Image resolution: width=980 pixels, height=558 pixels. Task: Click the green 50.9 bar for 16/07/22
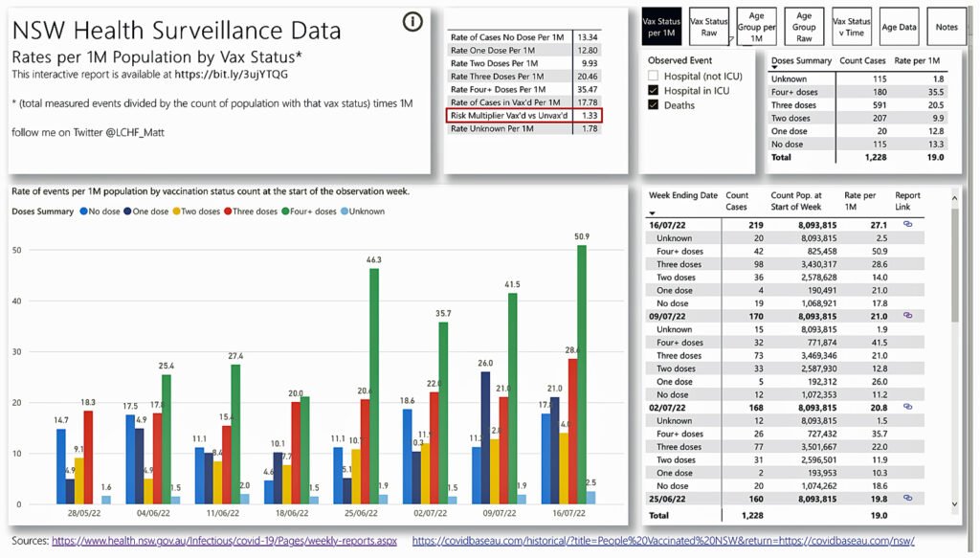coord(582,374)
